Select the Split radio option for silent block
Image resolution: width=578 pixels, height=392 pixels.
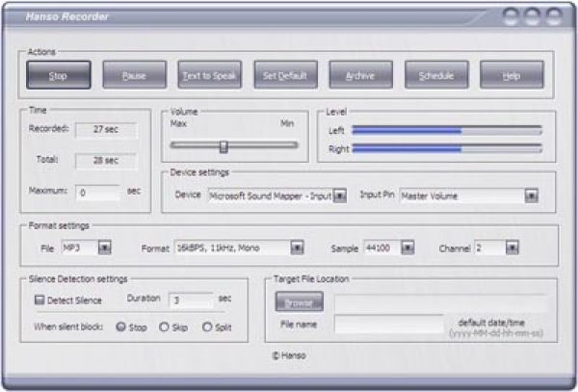(207, 327)
